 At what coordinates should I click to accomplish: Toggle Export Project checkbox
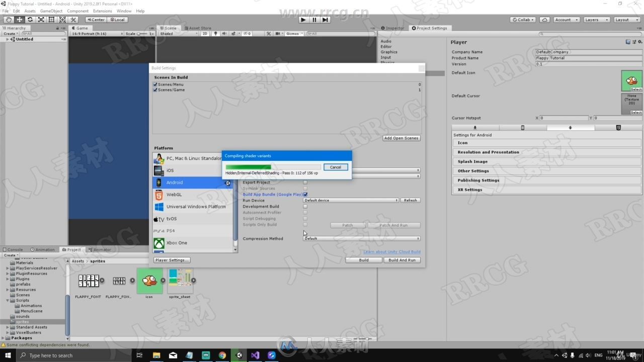coord(305,183)
